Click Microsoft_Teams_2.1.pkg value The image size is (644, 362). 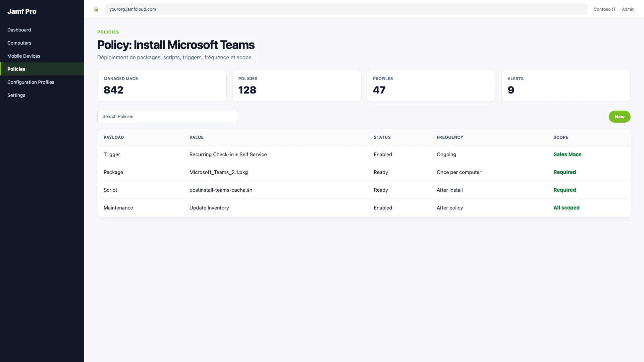pyautogui.click(x=219, y=172)
